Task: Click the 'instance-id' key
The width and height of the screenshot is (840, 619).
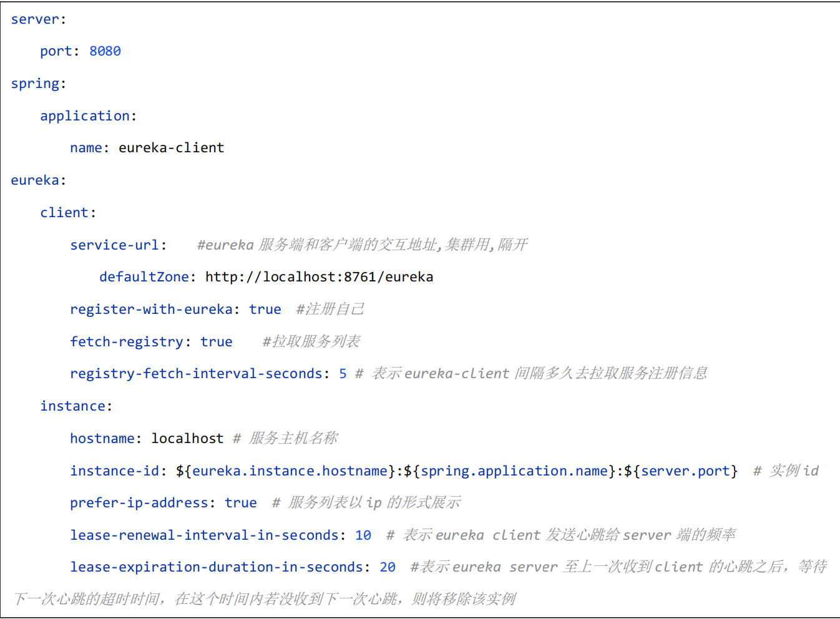Action: point(114,471)
